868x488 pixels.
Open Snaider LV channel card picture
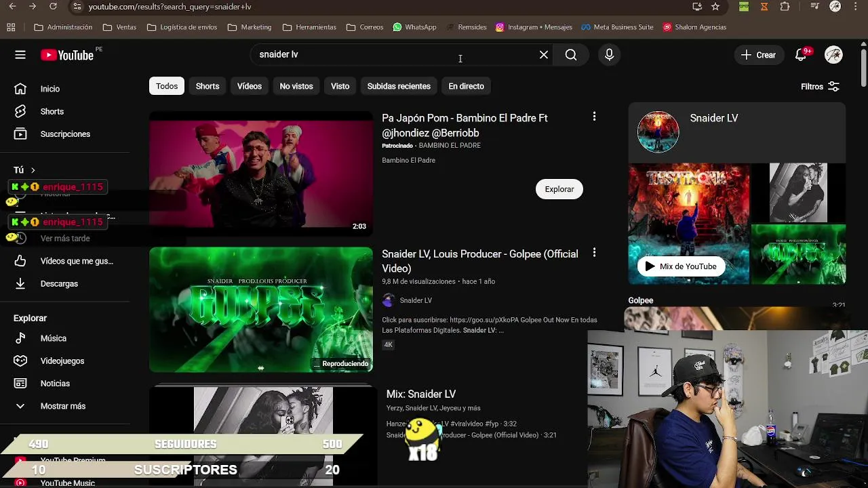(x=658, y=131)
